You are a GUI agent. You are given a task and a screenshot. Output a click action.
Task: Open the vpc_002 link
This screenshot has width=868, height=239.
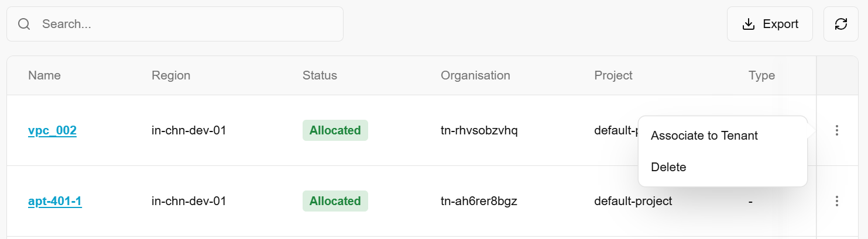[52, 130]
